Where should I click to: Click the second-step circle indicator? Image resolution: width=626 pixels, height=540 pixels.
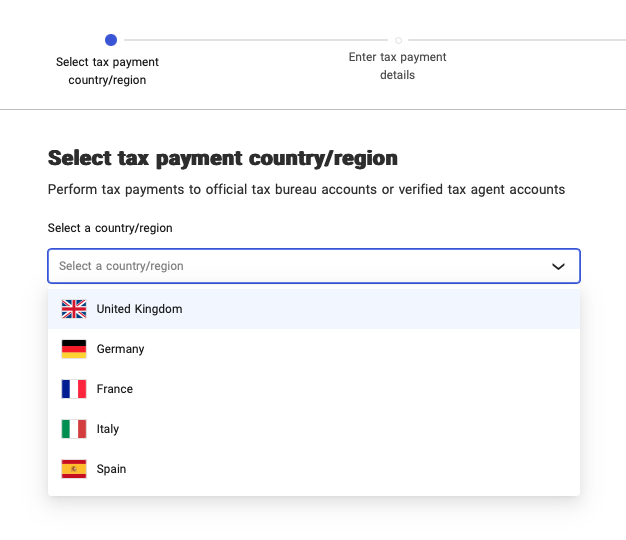coord(398,40)
